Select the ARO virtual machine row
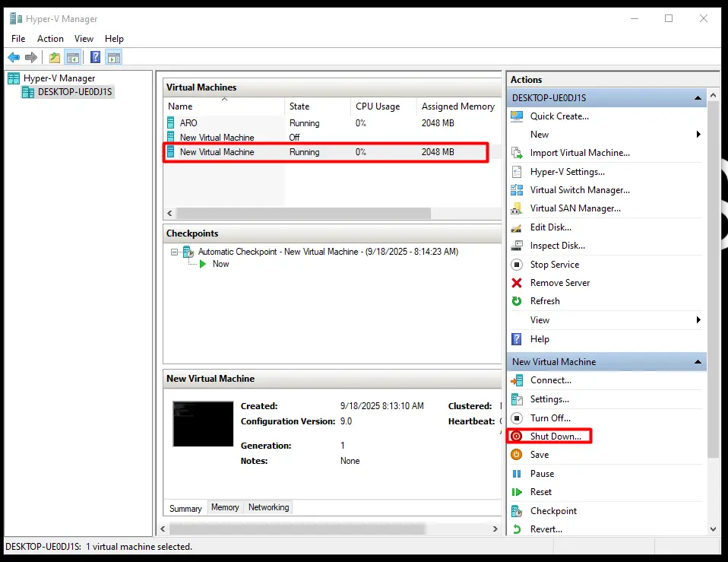Screen dimensions: 728x562 point(332,123)
